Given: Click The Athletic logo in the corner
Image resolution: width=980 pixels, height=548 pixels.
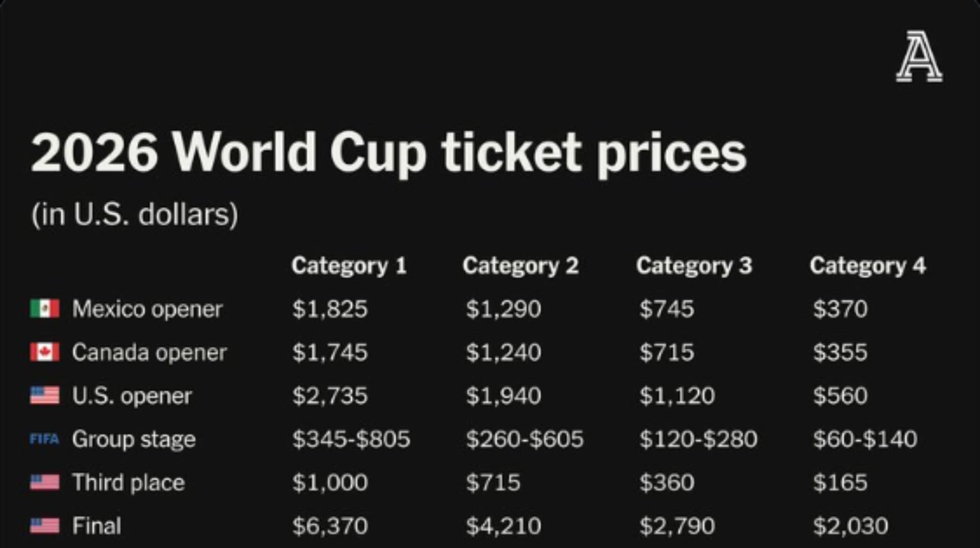Looking at the screenshot, I should click(919, 57).
